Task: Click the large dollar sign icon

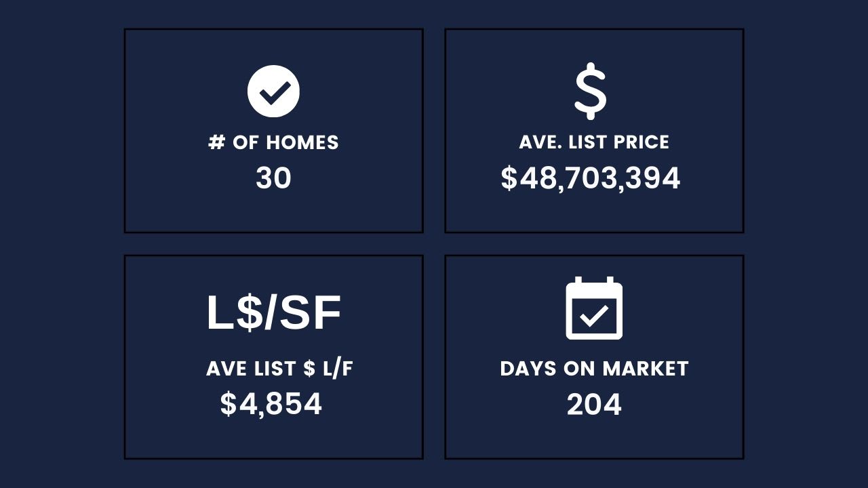Action: (x=591, y=91)
